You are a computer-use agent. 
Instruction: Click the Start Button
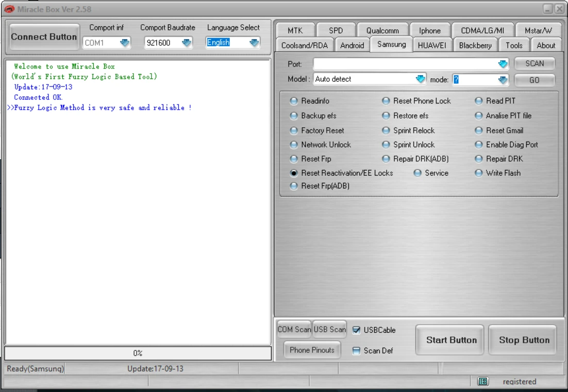[x=451, y=340]
